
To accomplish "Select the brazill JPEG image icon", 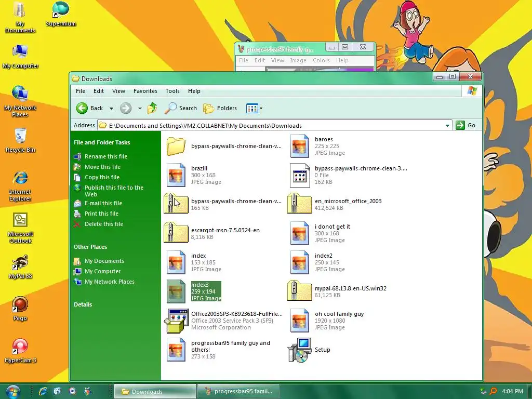I will pyautogui.click(x=176, y=176).
